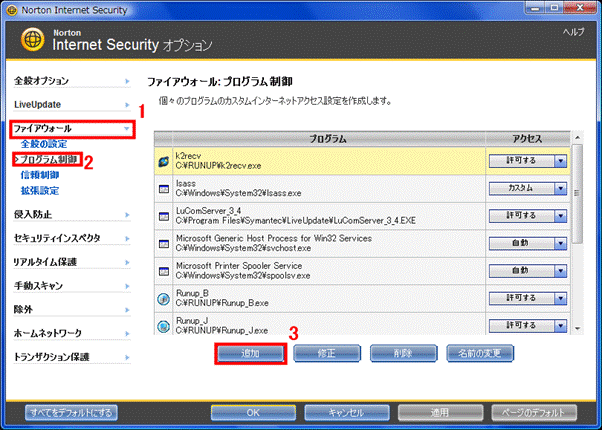Click the アクセス column header

click(x=528, y=139)
